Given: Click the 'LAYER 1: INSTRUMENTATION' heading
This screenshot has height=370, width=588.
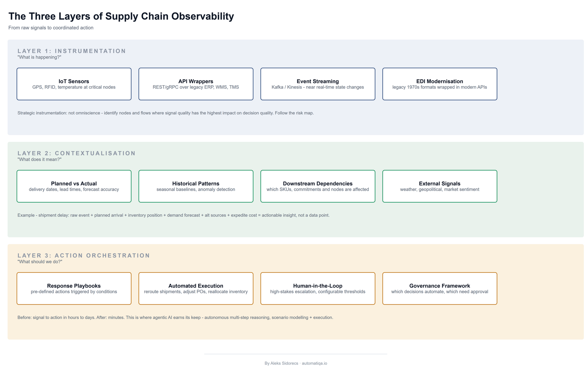Looking at the screenshot, I should tap(72, 51).
